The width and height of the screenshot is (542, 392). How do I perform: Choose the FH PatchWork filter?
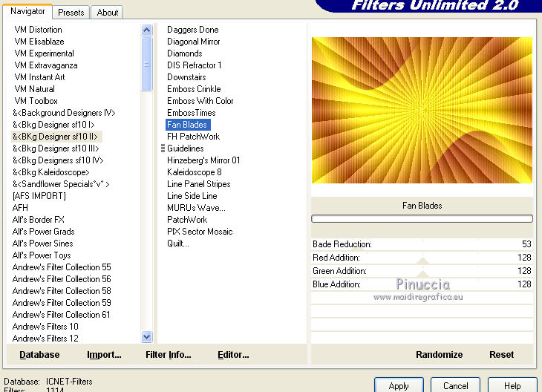click(193, 137)
